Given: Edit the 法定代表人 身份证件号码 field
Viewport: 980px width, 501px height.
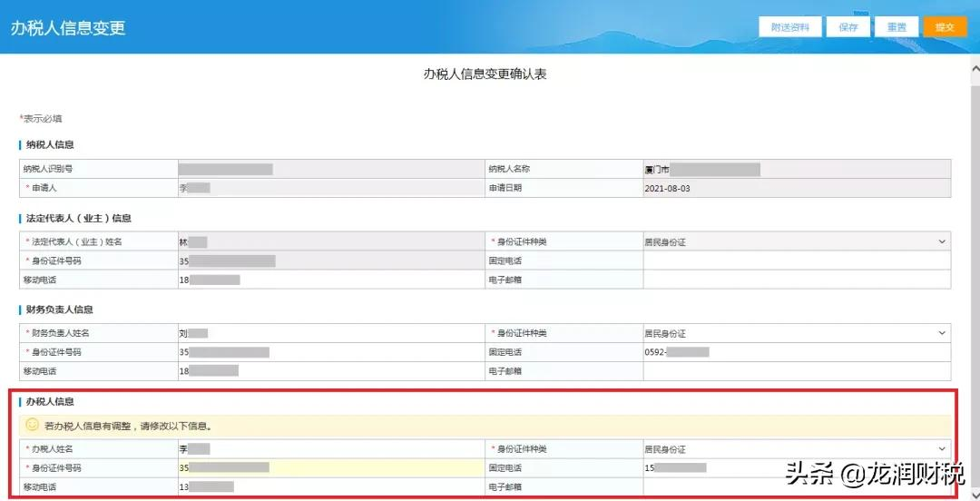Looking at the screenshot, I should click(x=331, y=260).
